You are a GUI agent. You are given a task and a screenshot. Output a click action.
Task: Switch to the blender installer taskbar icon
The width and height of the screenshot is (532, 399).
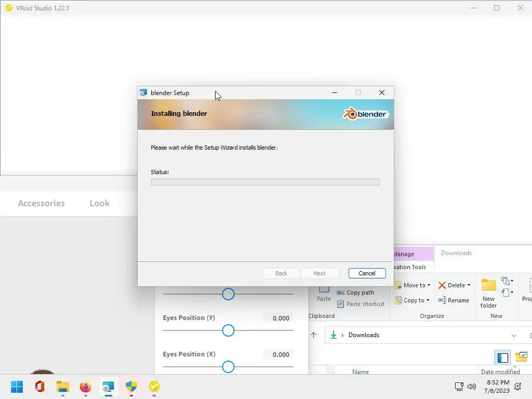[x=108, y=387]
